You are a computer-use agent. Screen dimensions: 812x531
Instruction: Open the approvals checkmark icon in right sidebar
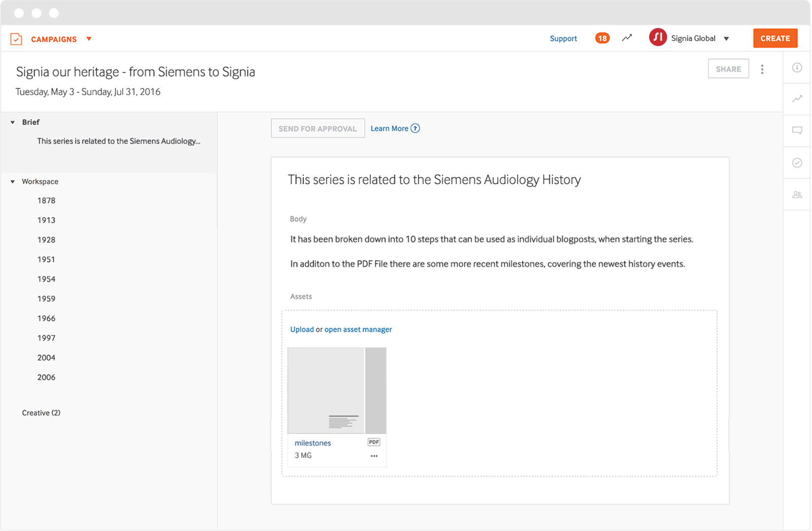click(x=797, y=163)
